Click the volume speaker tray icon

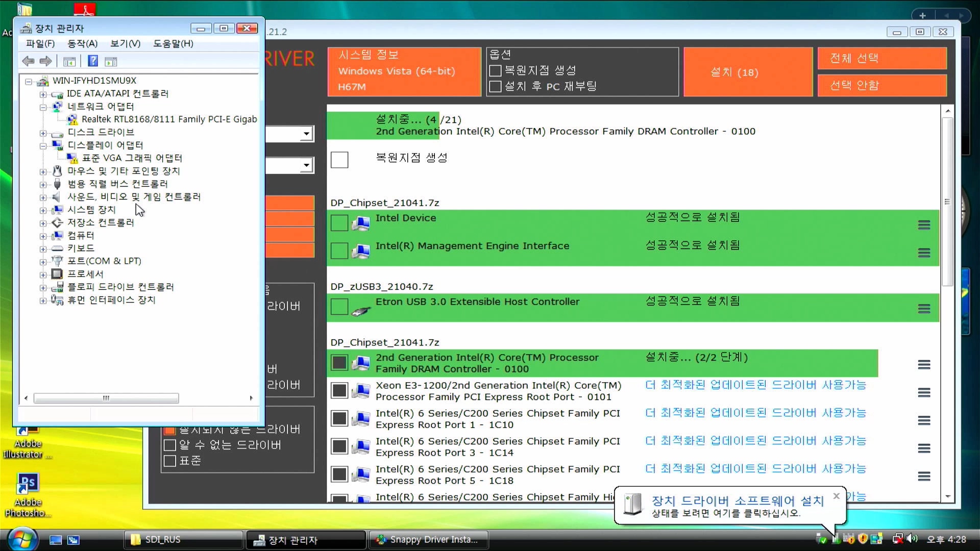913,539
